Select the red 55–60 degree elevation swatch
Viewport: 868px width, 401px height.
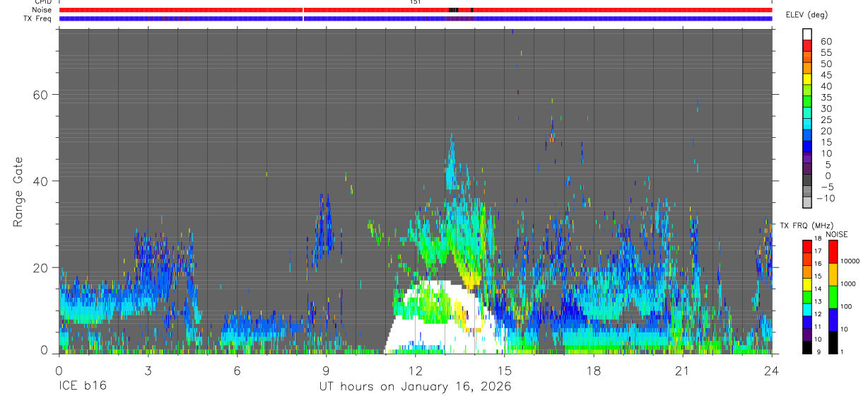tap(807, 46)
